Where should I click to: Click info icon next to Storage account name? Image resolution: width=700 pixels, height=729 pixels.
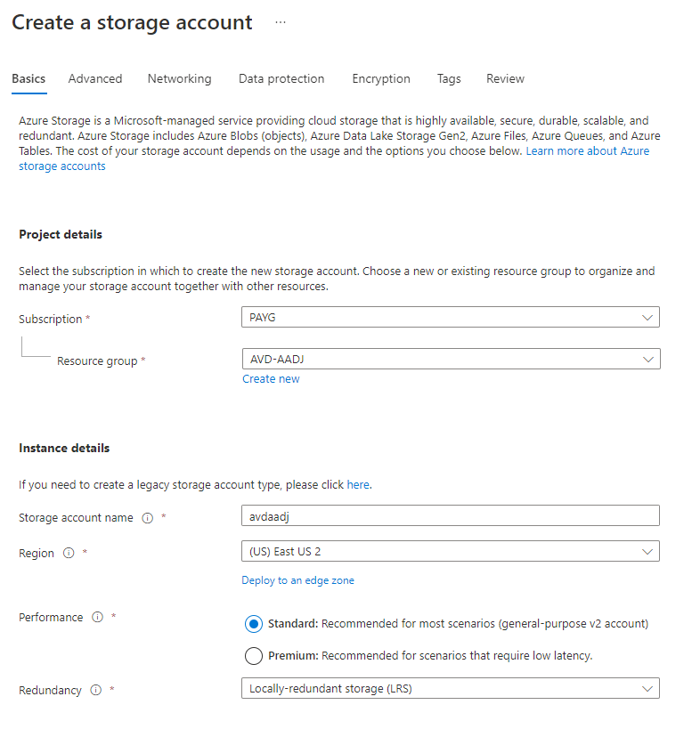[x=148, y=518]
